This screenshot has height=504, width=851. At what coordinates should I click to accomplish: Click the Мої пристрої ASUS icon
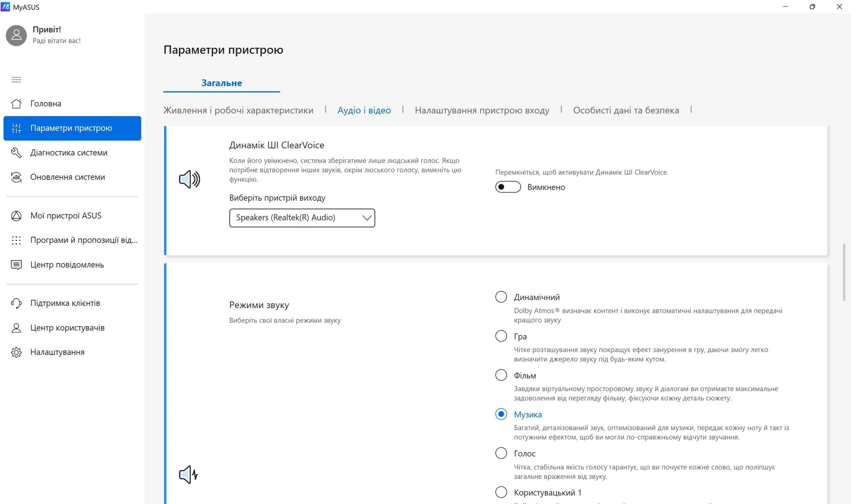coord(16,216)
